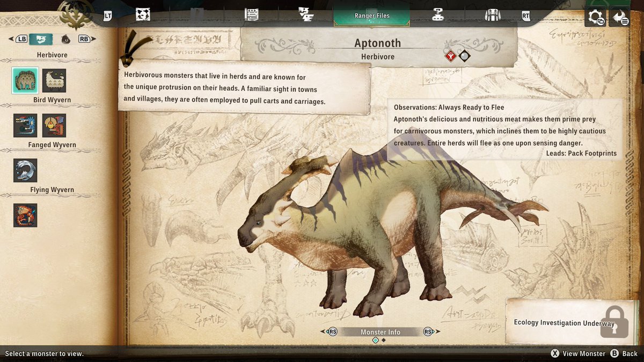This screenshot has height=362, width=644.
Task: Open the map tab icon
Action: [143, 15]
